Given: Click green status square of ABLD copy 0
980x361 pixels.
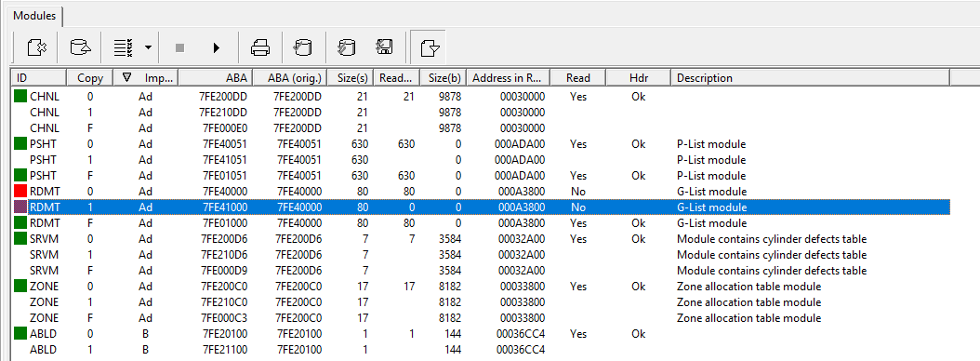Looking at the screenshot, I should [20, 333].
